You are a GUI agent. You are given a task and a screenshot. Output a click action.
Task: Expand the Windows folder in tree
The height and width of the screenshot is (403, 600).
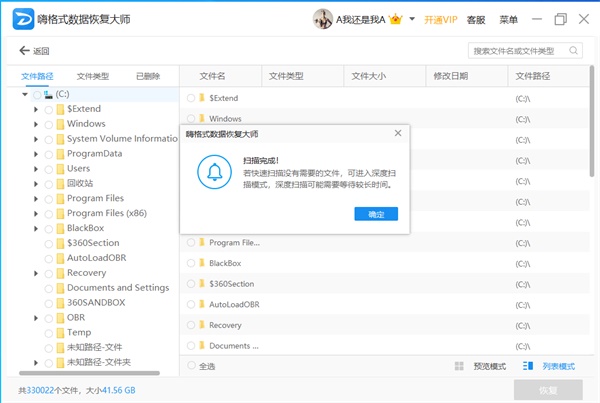[x=36, y=124]
